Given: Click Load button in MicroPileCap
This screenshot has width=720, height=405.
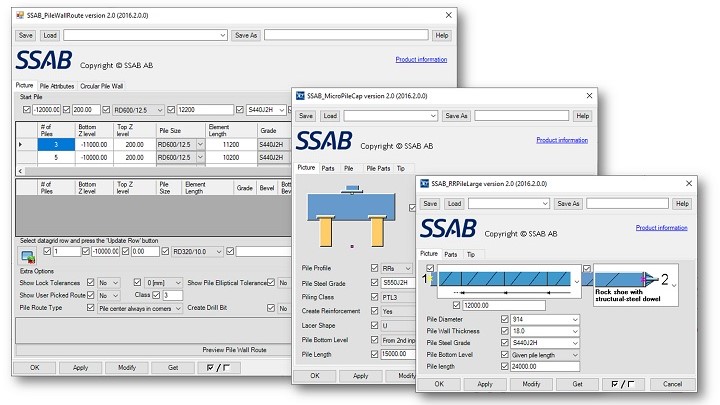Looking at the screenshot, I should click(330, 116).
